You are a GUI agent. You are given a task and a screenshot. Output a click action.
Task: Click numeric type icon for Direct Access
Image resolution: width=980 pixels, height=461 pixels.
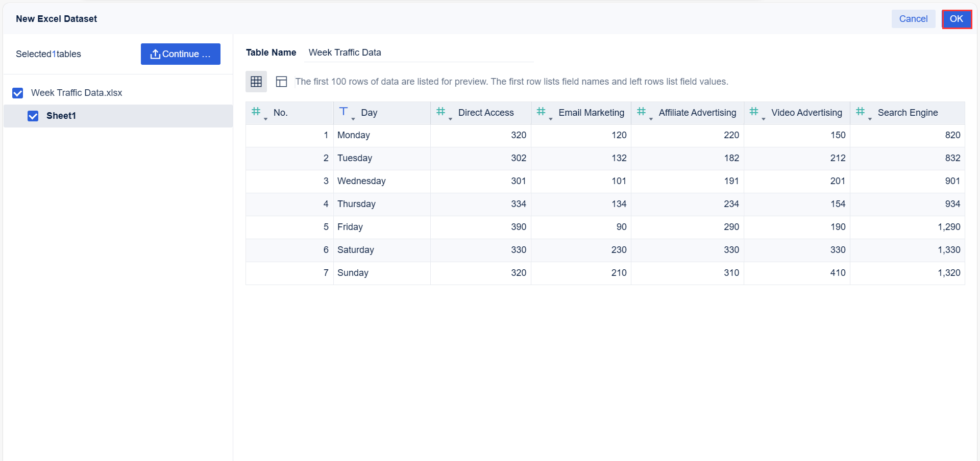pyautogui.click(x=441, y=112)
